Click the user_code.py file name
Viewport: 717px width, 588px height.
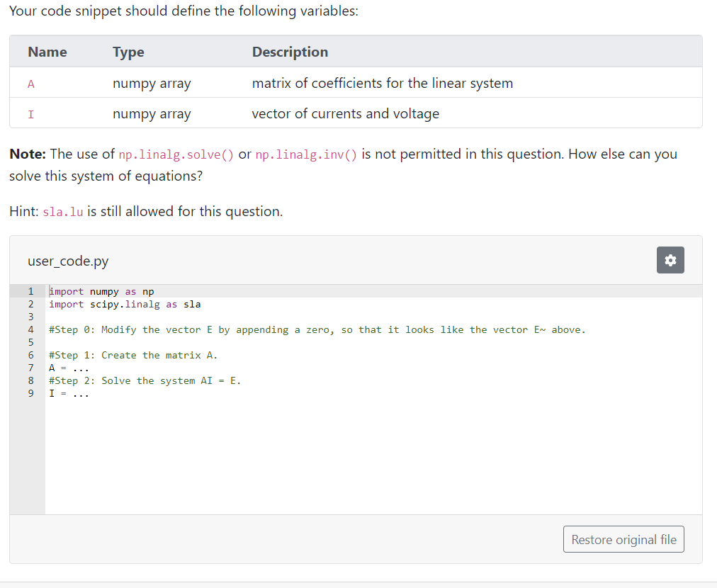pyautogui.click(x=68, y=261)
